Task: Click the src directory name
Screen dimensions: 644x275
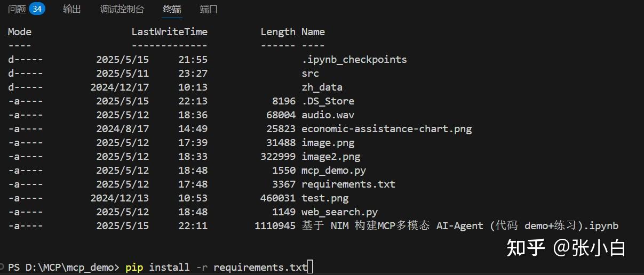Action: pyautogui.click(x=310, y=74)
